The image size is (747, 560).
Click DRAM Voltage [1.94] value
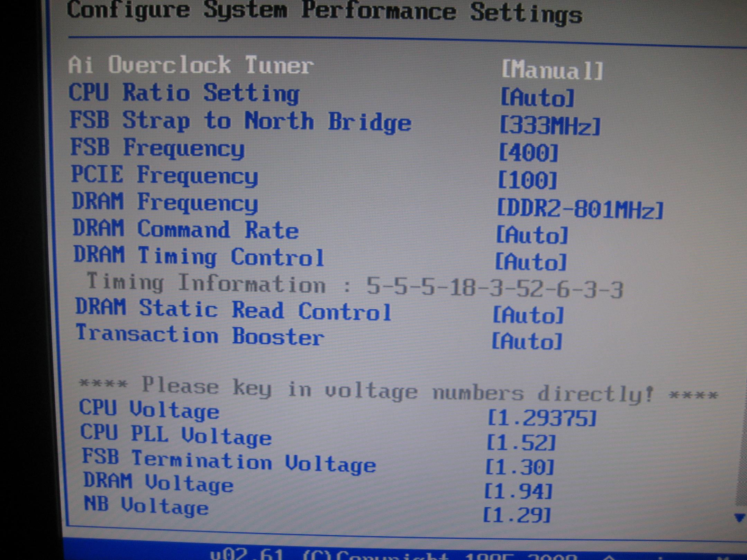[x=518, y=492]
